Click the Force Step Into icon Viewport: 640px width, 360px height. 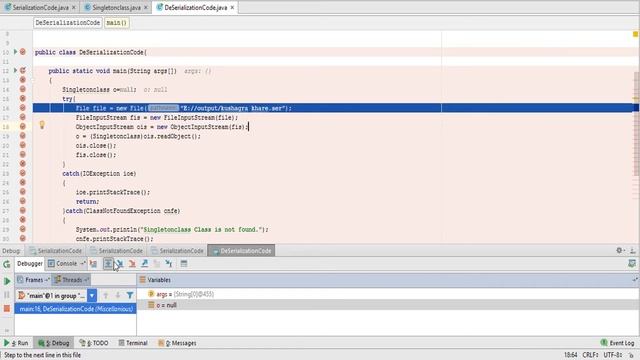tap(132, 264)
